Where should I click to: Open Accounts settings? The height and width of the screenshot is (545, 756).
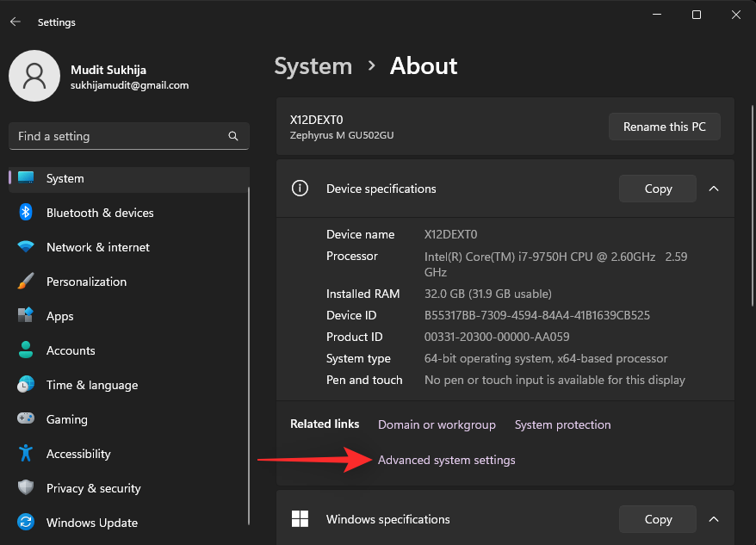pos(71,350)
